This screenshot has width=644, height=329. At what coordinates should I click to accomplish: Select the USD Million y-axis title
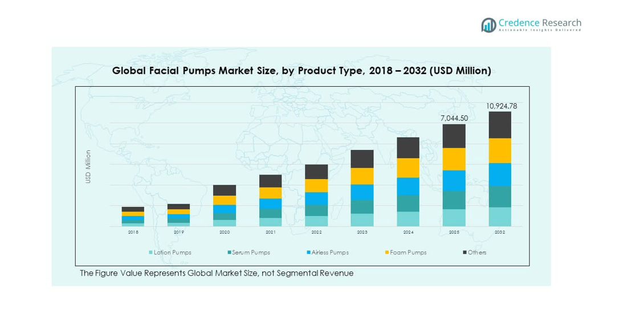(88, 166)
